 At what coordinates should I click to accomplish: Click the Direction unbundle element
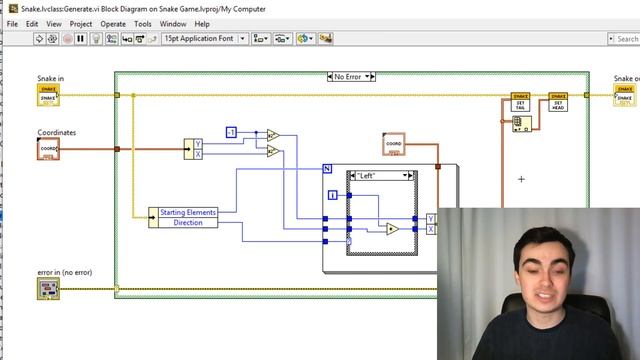coord(188,222)
